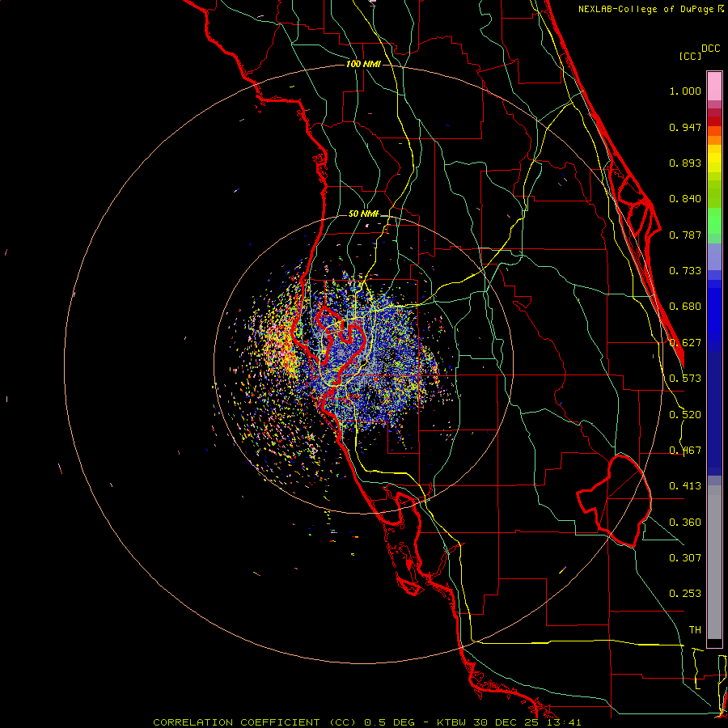
Task: Pick the gray segment of the color bar
Action: (x=714, y=562)
